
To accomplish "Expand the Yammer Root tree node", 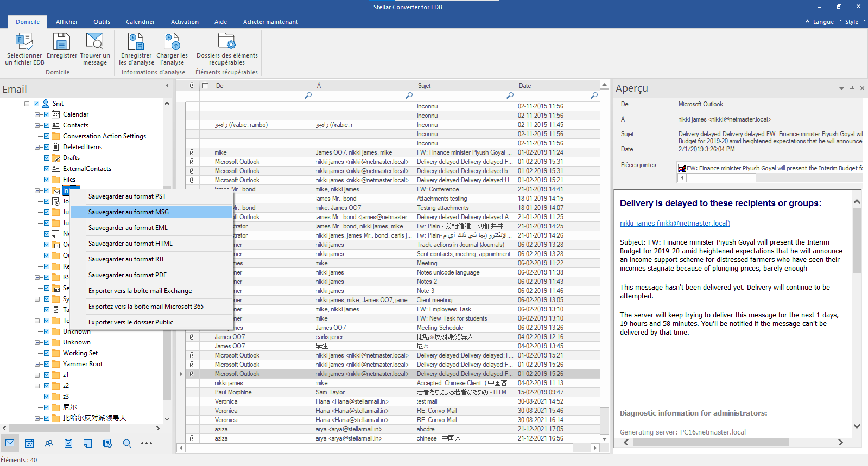I will pos(37,364).
